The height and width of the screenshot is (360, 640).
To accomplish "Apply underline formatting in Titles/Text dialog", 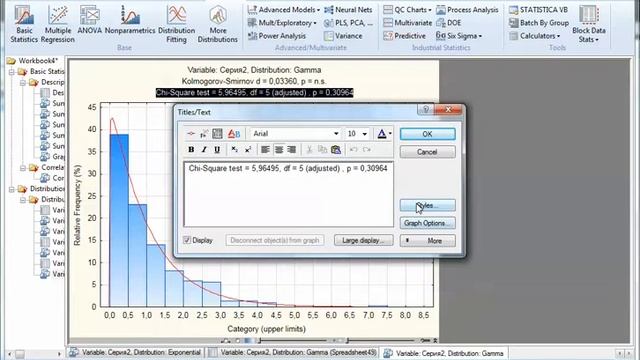I will pyautogui.click(x=217, y=150).
